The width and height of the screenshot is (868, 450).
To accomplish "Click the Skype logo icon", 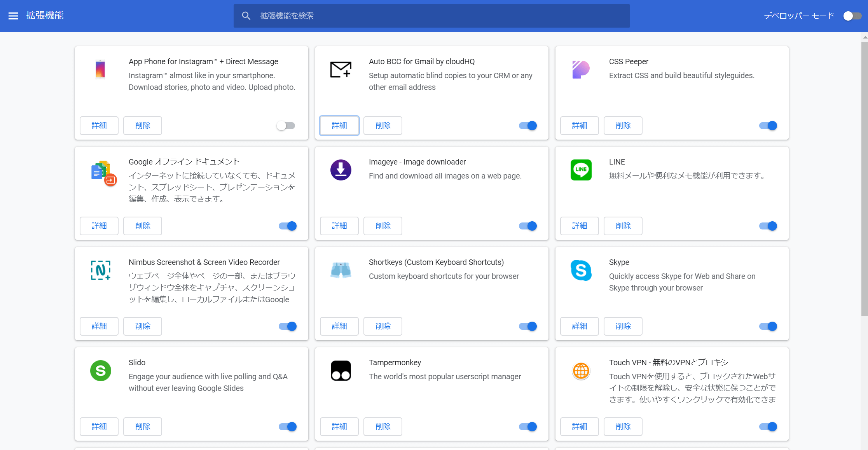I will [581, 270].
